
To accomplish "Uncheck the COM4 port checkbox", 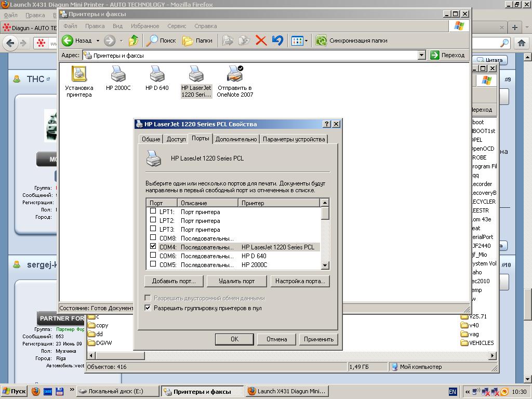I will click(153, 246).
